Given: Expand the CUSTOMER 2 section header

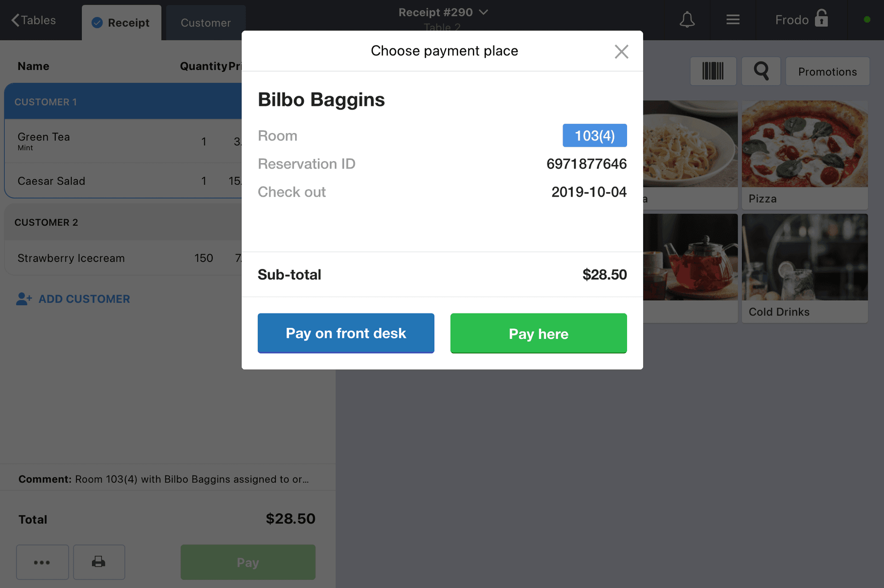Looking at the screenshot, I should click(123, 222).
